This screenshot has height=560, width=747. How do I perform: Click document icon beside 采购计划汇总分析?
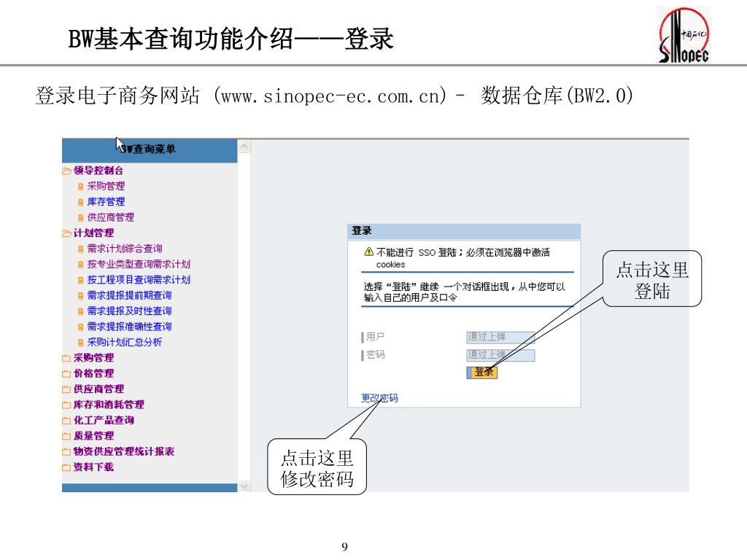point(81,343)
